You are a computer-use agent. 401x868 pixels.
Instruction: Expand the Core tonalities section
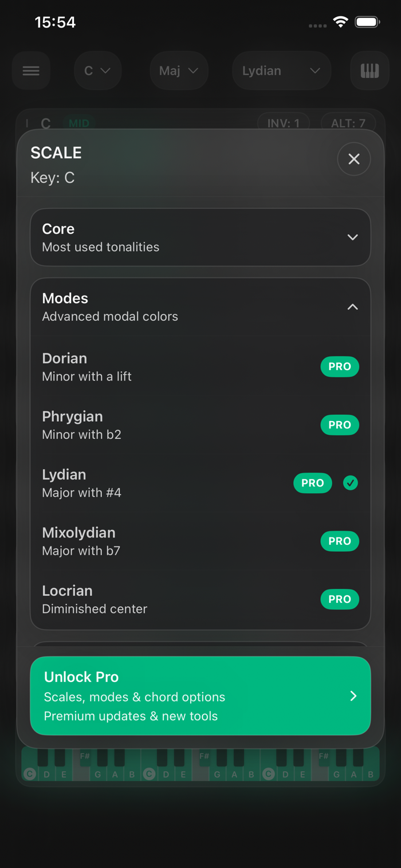coord(200,237)
